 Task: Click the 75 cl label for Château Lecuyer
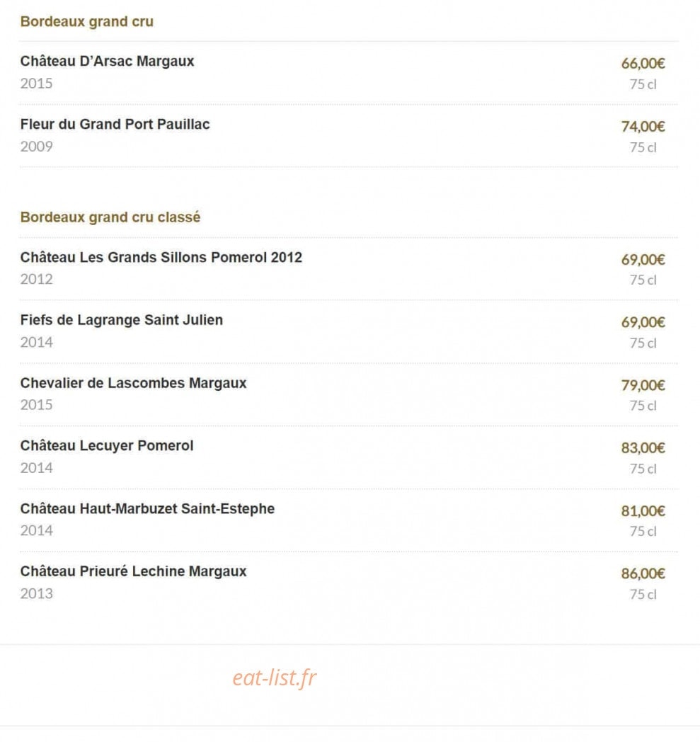click(x=643, y=469)
